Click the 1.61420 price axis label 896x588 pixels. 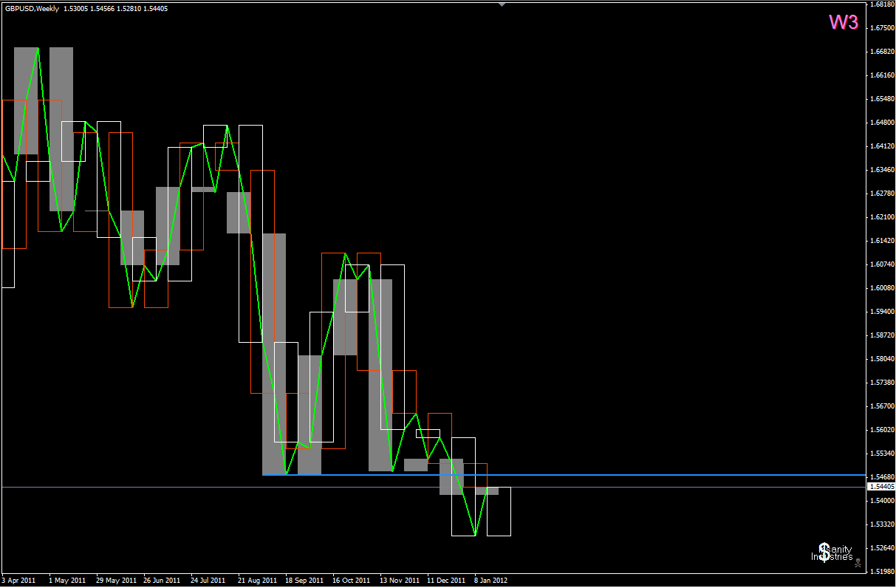tap(882, 241)
